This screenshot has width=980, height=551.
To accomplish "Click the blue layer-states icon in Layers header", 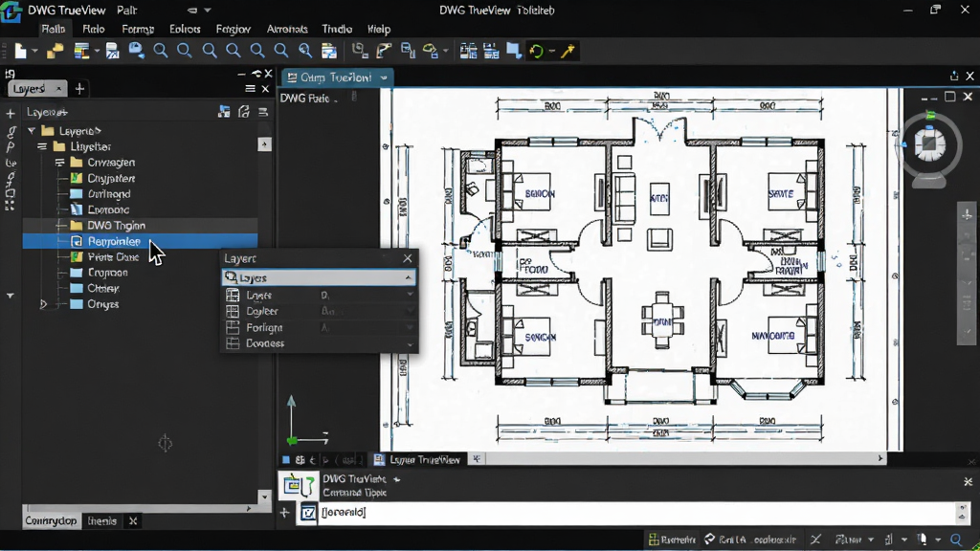I will click(x=224, y=112).
